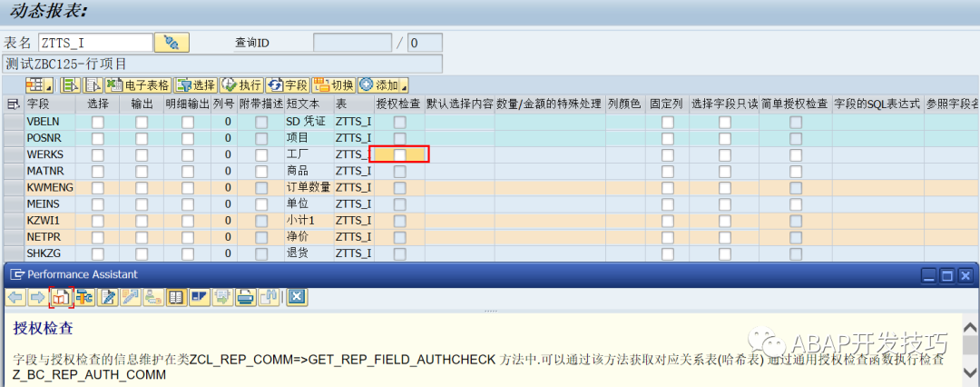
Task: Tick 简单授权检查 checkbox for VBELN row
Action: [796, 122]
